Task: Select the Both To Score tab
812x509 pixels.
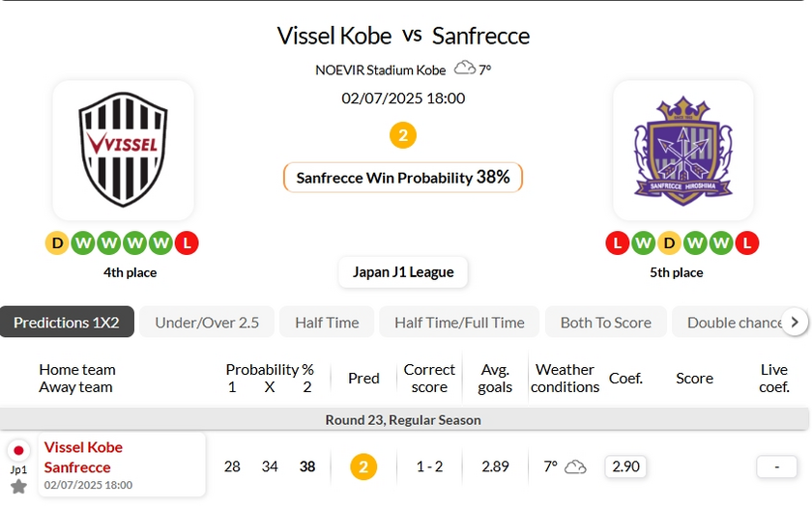Action: (x=606, y=323)
